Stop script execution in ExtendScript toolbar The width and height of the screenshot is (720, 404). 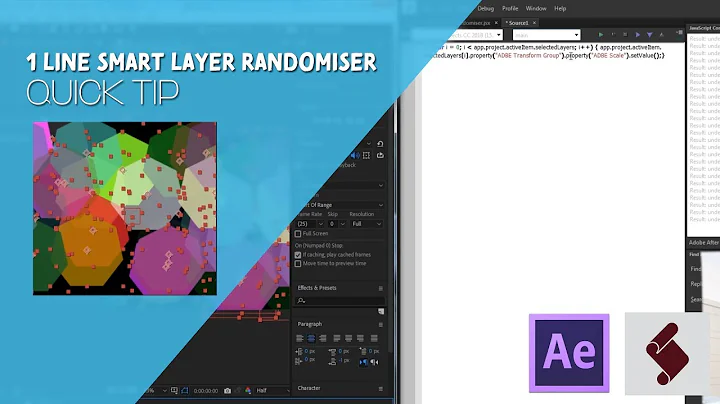[x=625, y=34]
